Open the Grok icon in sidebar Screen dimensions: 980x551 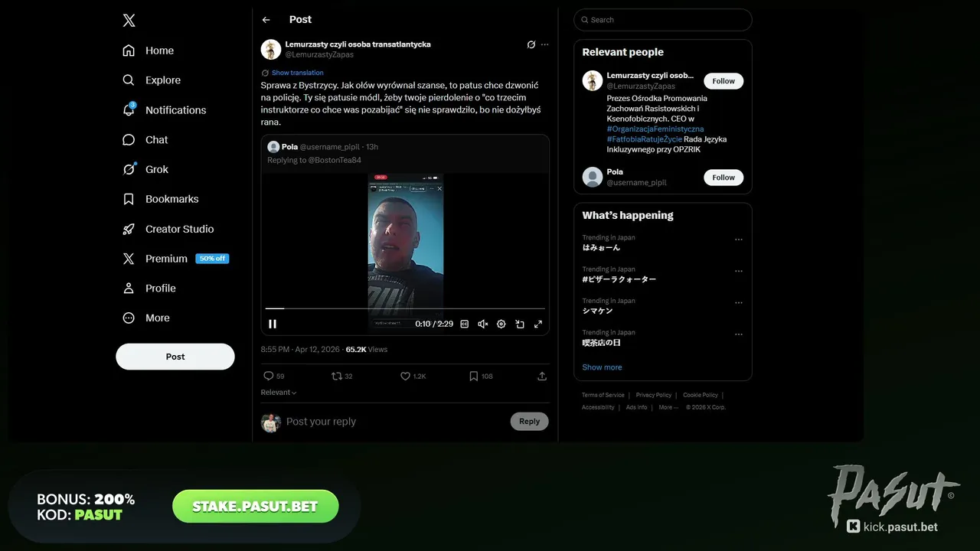129,169
